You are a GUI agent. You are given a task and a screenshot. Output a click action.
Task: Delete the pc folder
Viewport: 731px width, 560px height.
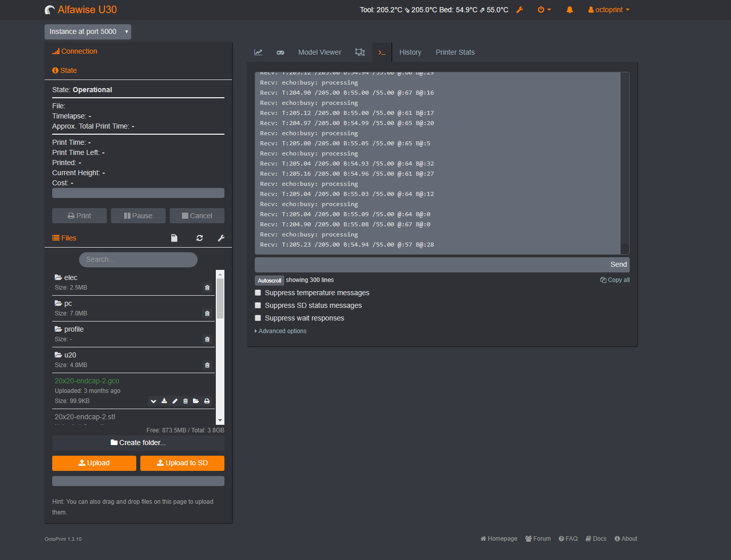click(x=207, y=313)
